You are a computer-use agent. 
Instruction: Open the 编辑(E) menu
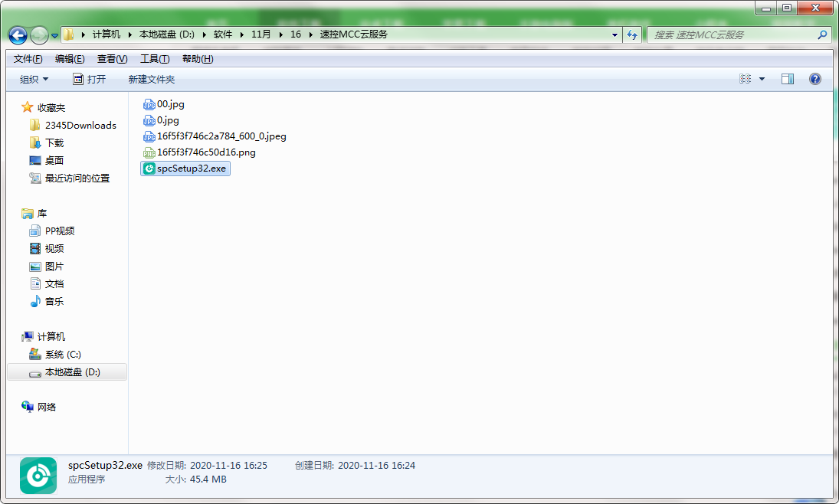pyautogui.click(x=70, y=59)
